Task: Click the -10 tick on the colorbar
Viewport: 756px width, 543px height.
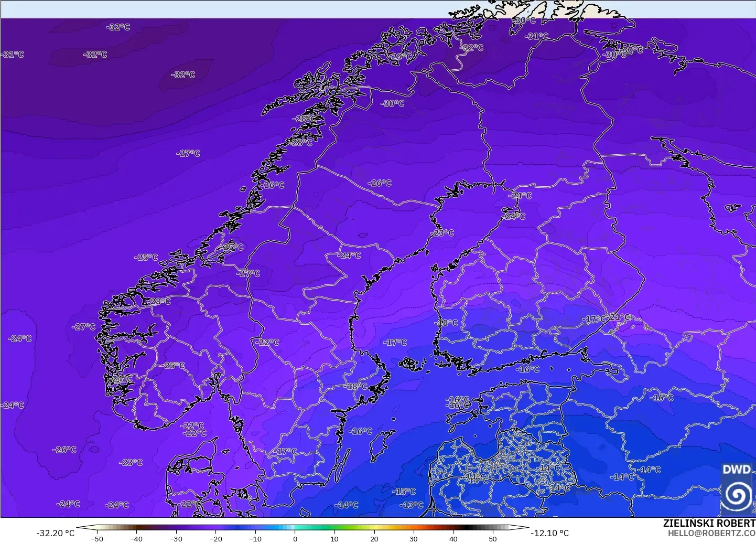Action: (x=255, y=539)
